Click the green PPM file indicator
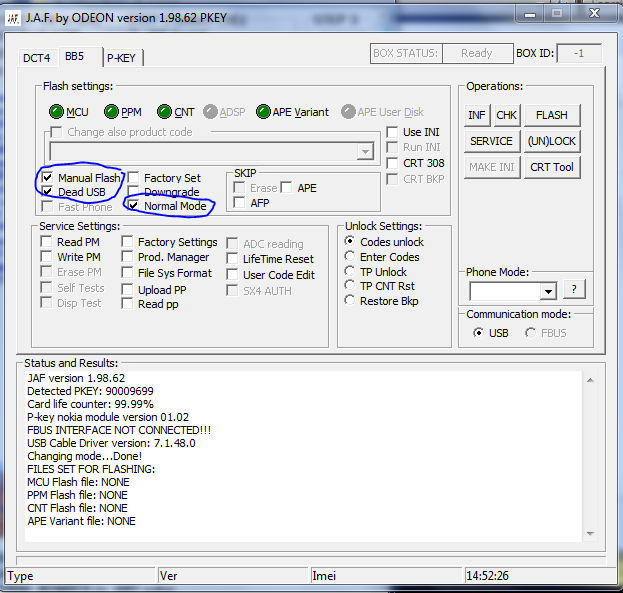This screenshot has width=623, height=593. pyautogui.click(x=111, y=112)
